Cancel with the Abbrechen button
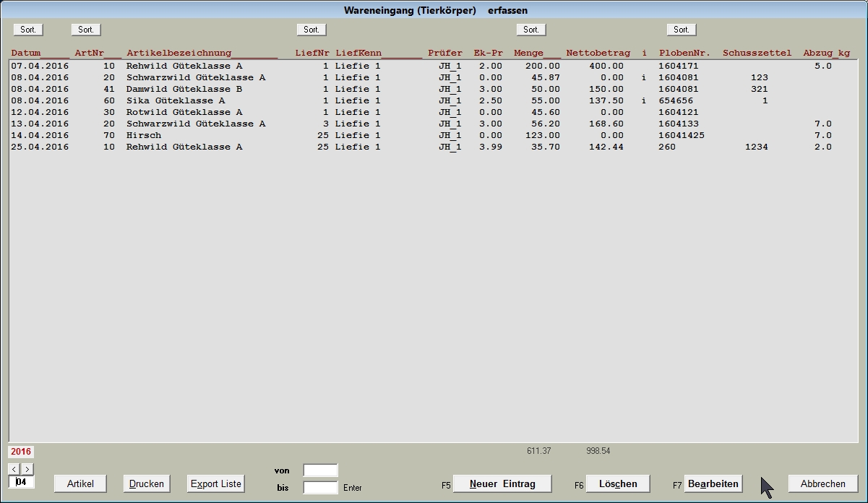The image size is (868, 503). (822, 483)
